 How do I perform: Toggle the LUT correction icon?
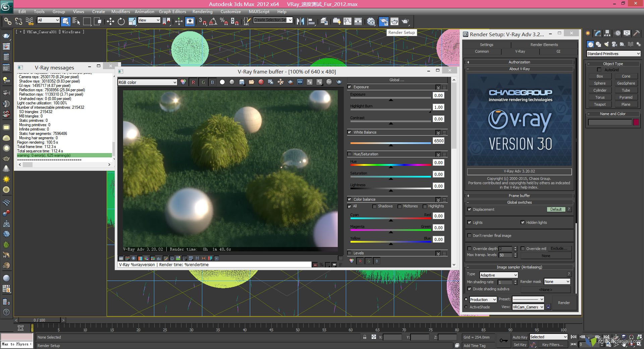point(191,258)
